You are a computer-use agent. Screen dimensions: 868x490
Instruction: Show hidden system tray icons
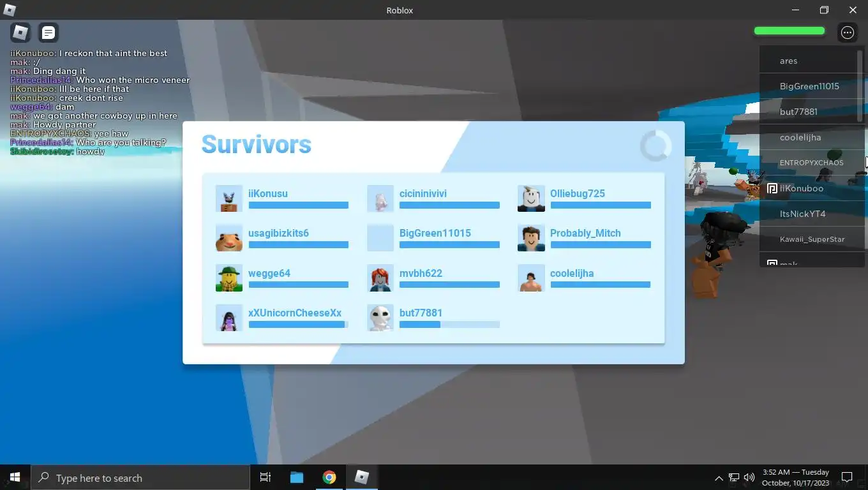(719, 477)
